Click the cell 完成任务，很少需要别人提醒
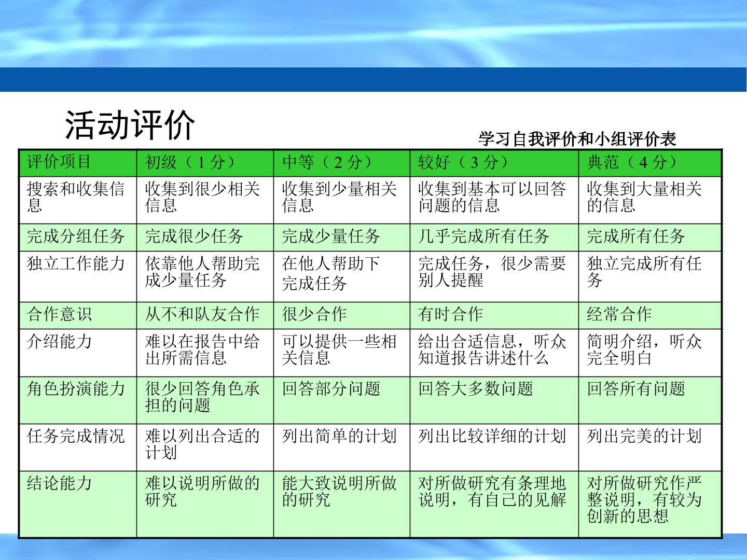 pos(494,276)
